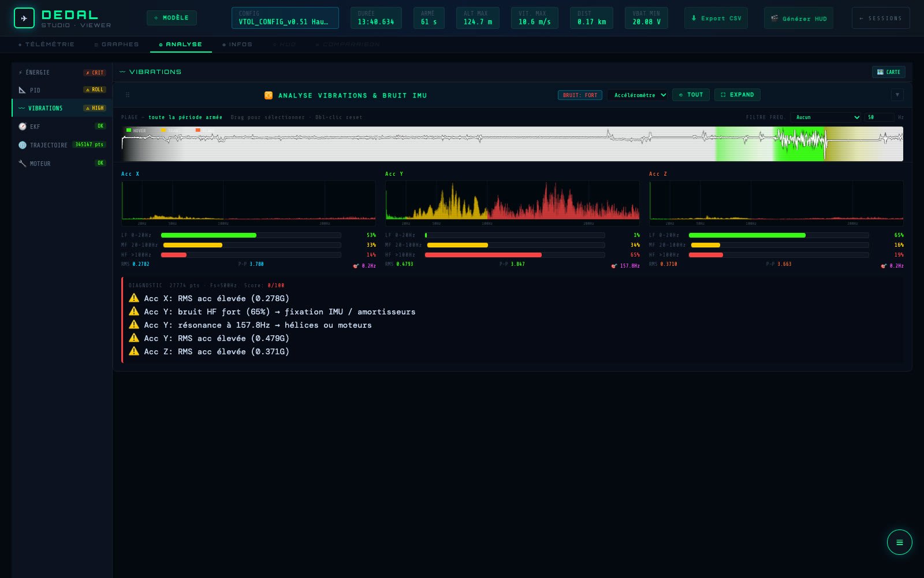924x578 pixels.
Task: Click the bright green burst in the timeline
Action: (800, 143)
